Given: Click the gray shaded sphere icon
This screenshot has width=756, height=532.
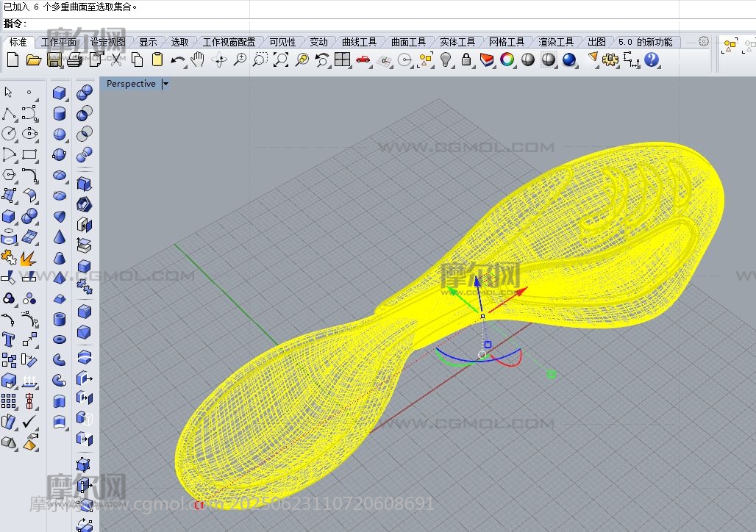Looking at the screenshot, I should tap(528, 60).
